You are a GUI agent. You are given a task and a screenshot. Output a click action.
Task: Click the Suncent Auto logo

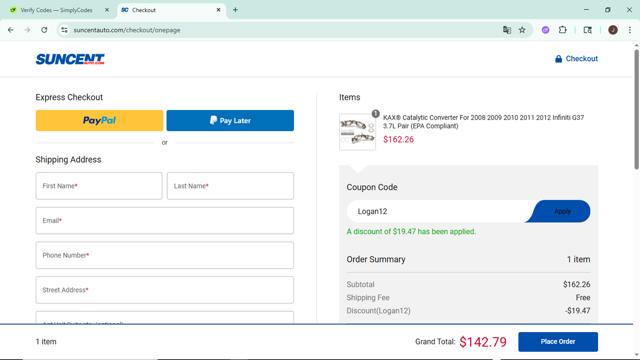point(70,59)
